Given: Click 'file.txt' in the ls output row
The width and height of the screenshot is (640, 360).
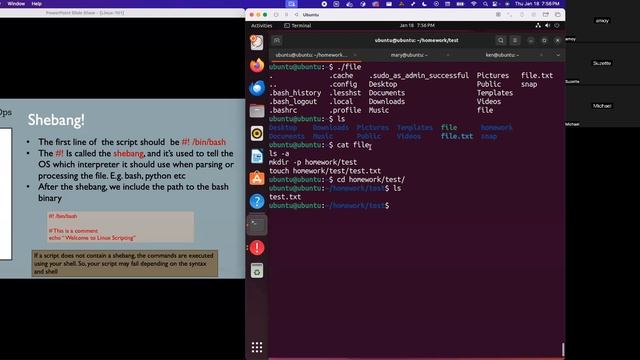Looking at the screenshot, I should tap(457, 136).
